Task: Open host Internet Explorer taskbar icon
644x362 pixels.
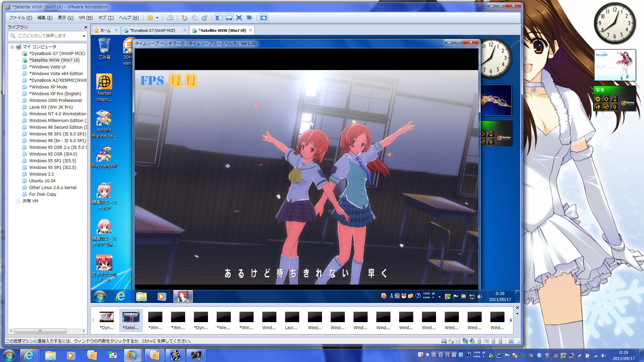Action: (x=29, y=355)
